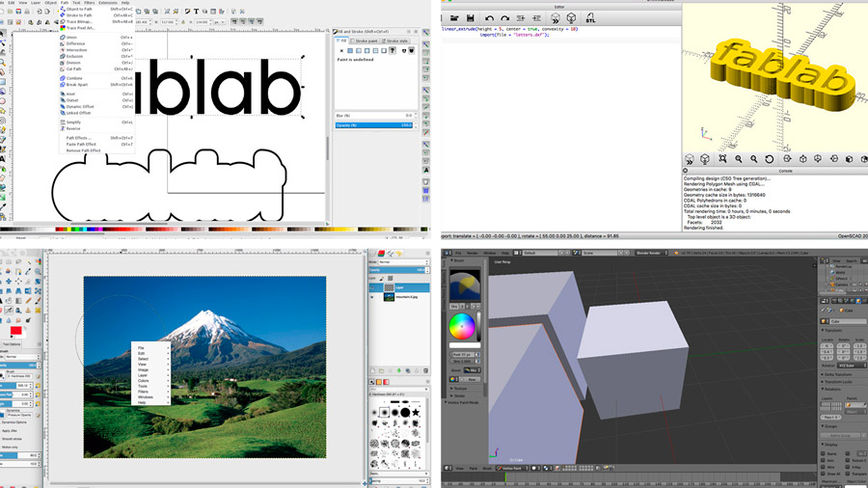
Task: Click the Export as STL icon in OpenSCAD
Action: pos(590,18)
